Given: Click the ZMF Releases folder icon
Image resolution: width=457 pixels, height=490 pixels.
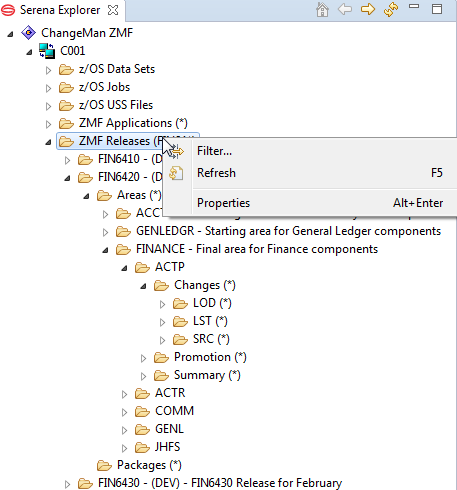Looking at the screenshot, I should click(66, 141).
